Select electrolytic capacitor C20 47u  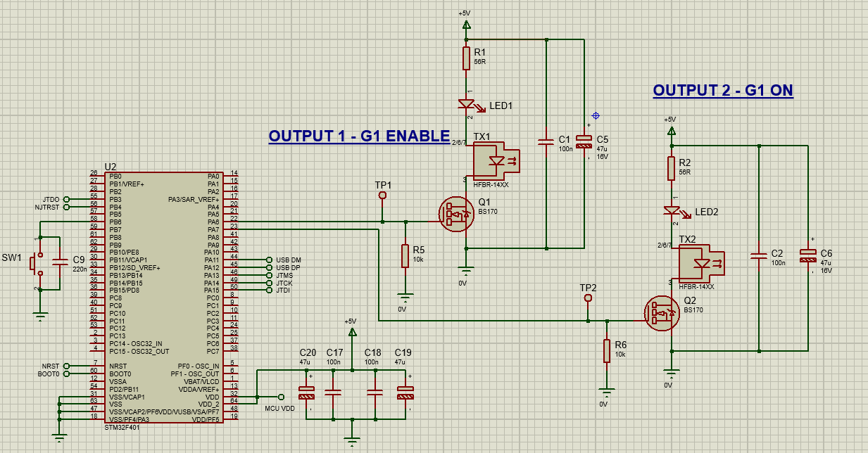click(307, 393)
